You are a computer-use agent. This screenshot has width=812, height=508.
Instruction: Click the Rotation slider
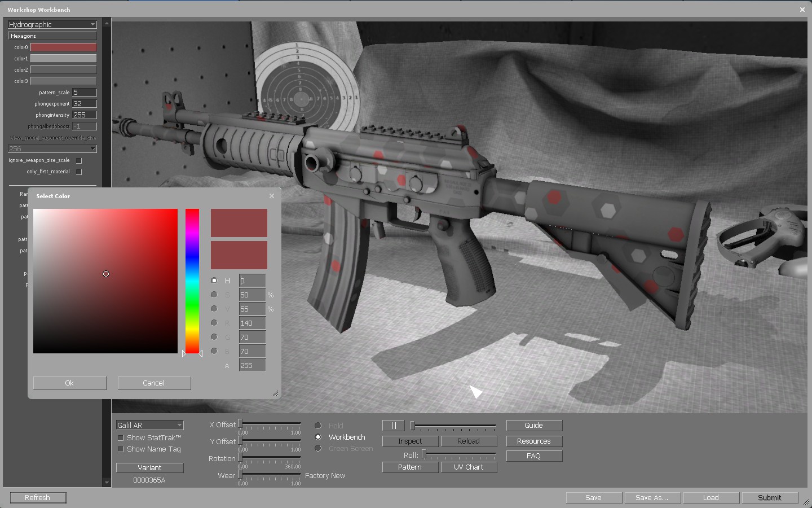pos(270,458)
